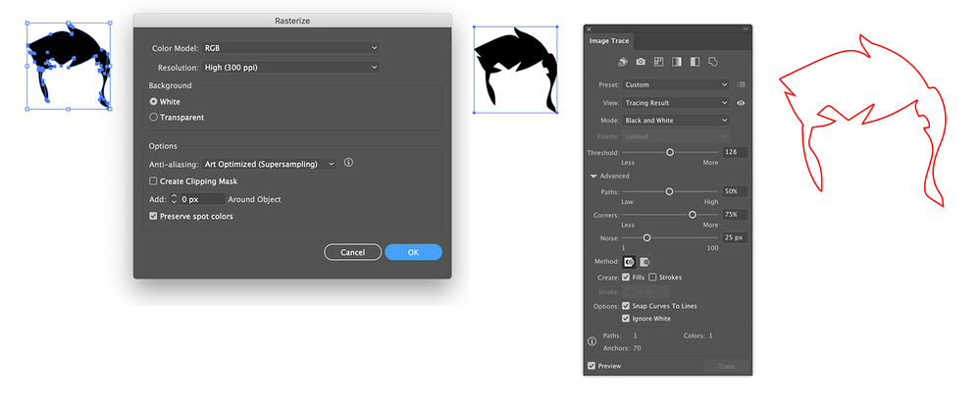Select the Auto-Color trace preset icon
This screenshot has width=980, height=408.
623,62
